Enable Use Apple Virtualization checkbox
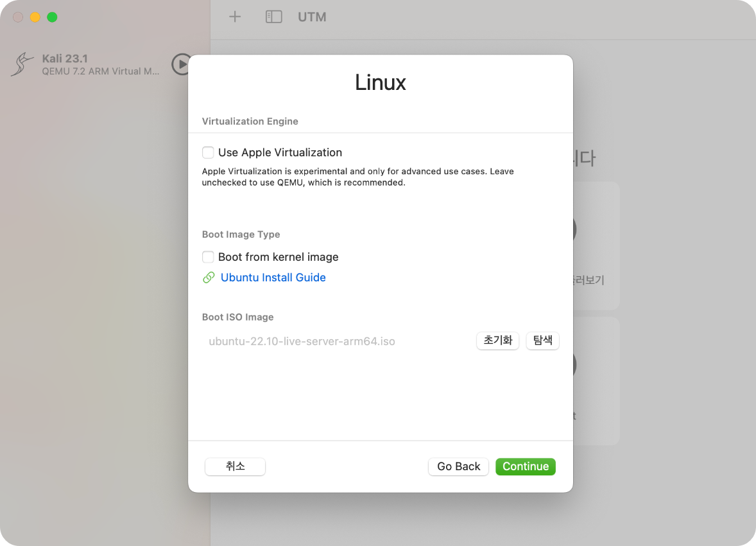Screen dimensions: 756x546 (x=208, y=152)
